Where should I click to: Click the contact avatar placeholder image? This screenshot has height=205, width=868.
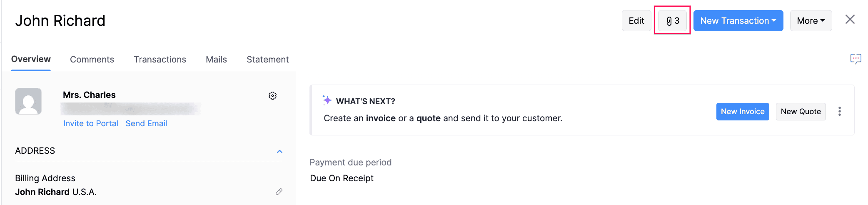pyautogui.click(x=28, y=101)
